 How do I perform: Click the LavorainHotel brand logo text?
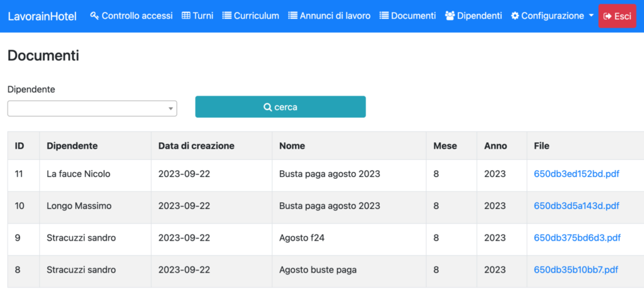click(42, 16)
